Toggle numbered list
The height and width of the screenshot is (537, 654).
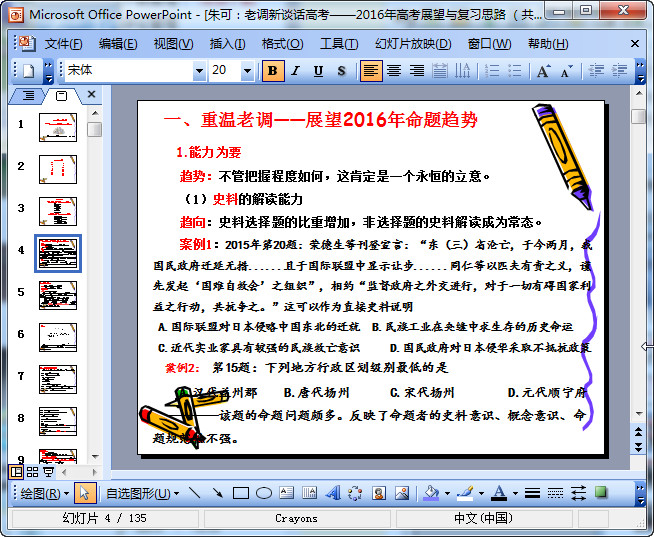(492, 71)
